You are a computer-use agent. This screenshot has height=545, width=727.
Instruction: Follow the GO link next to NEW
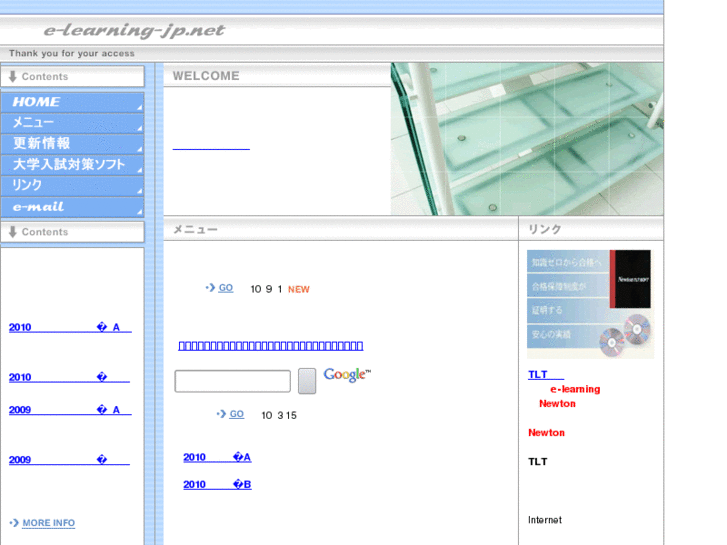[225, 288]
